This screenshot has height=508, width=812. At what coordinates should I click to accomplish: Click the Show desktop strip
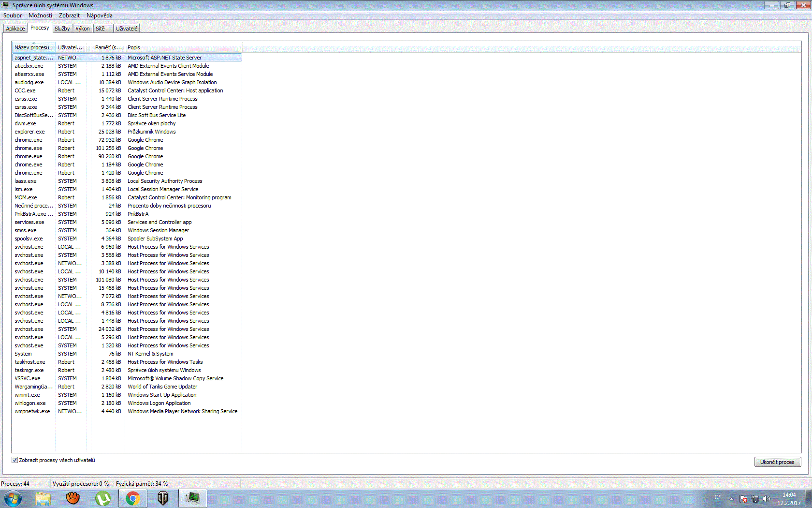click(808, 498)
